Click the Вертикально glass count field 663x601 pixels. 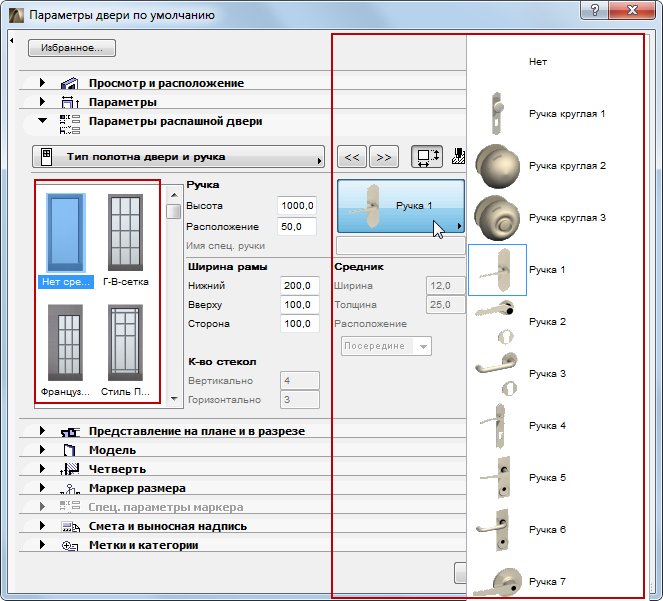tap(299, 381)
